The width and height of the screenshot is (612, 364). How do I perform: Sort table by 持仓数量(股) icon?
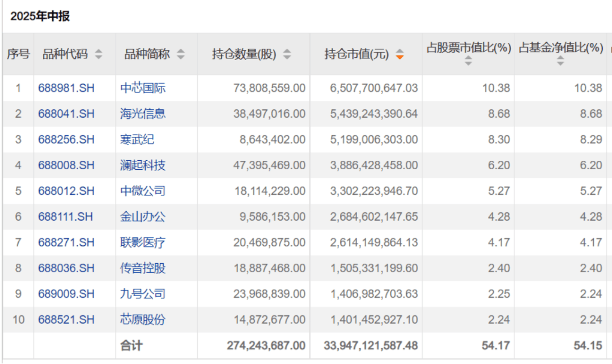(287, 54)
